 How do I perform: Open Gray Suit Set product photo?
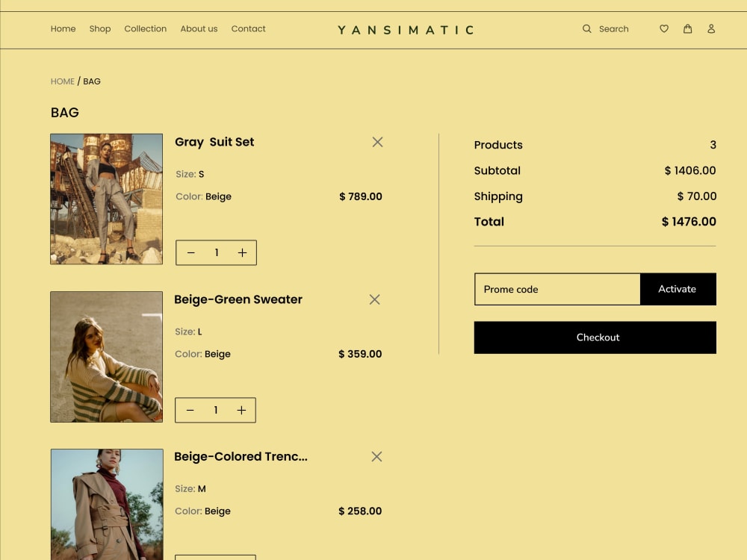click(x=106, y=199)
